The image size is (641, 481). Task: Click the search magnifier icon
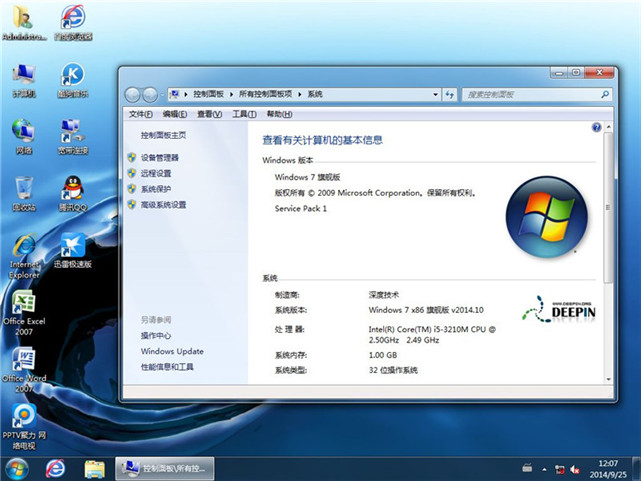coord(605,94)
